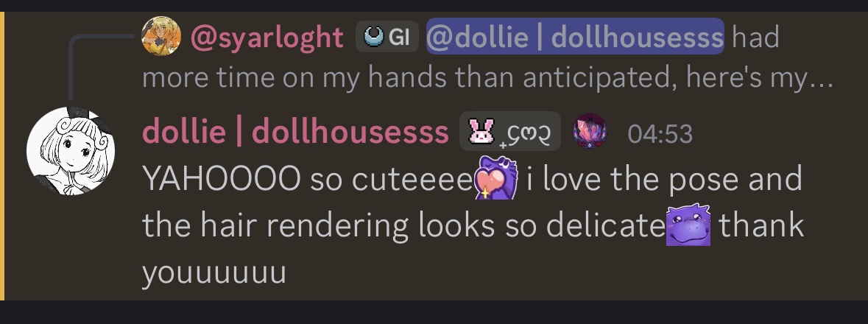Click the crescent moon icon in the GI tag
The image size is (868, 324).
pyautogui.click(x=374, y=37)
